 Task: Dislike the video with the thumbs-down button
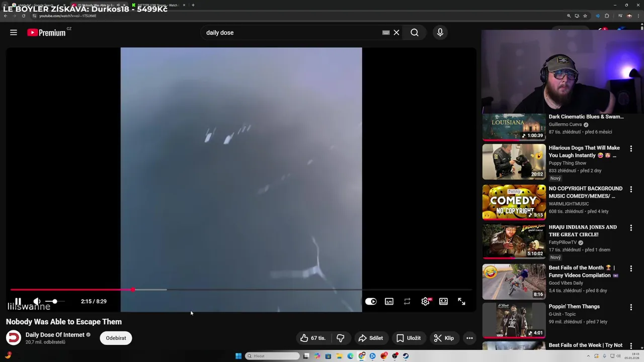click(x=341, y=338)
